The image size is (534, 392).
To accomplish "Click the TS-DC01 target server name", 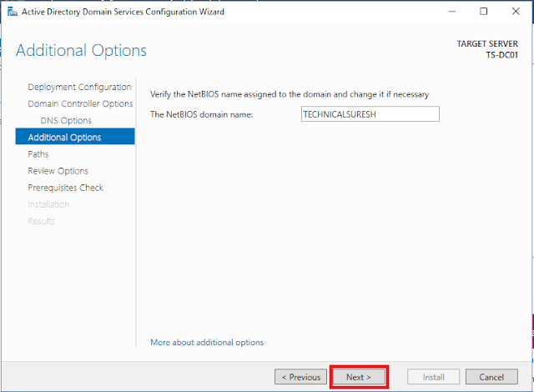I will (501, 55).
